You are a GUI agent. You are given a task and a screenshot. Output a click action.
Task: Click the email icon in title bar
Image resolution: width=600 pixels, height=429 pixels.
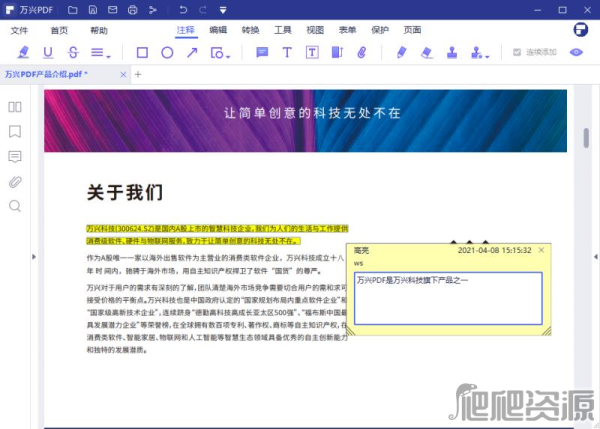pos(112,10)
